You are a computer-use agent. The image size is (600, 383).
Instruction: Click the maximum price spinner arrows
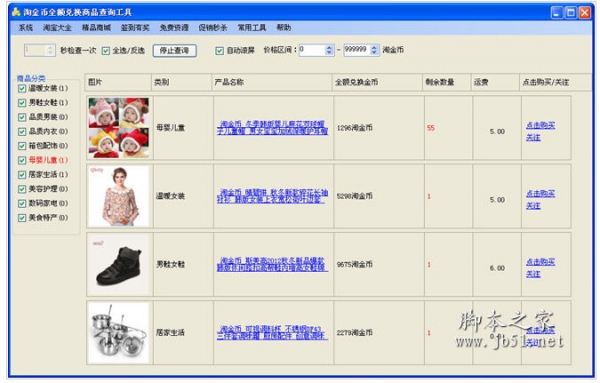(374, 50)
